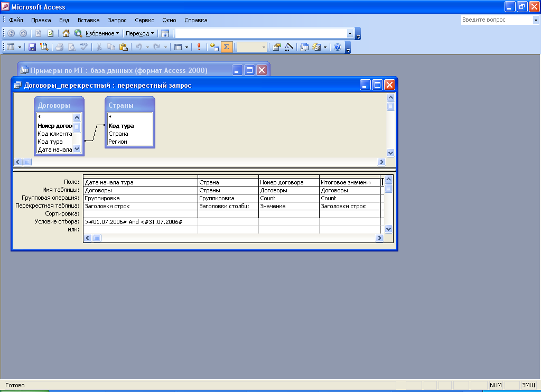Click the Refresh page icon
The image size is (541, 392).
[x=50, y=33]
